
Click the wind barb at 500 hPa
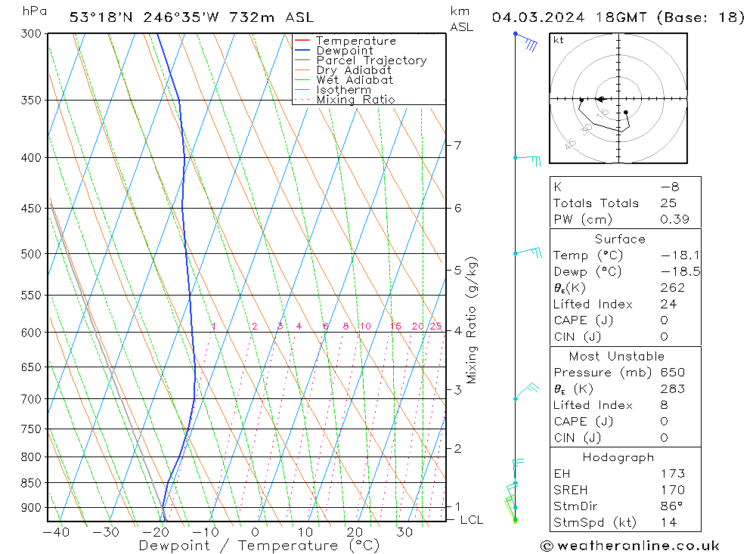tap(528, 252)
